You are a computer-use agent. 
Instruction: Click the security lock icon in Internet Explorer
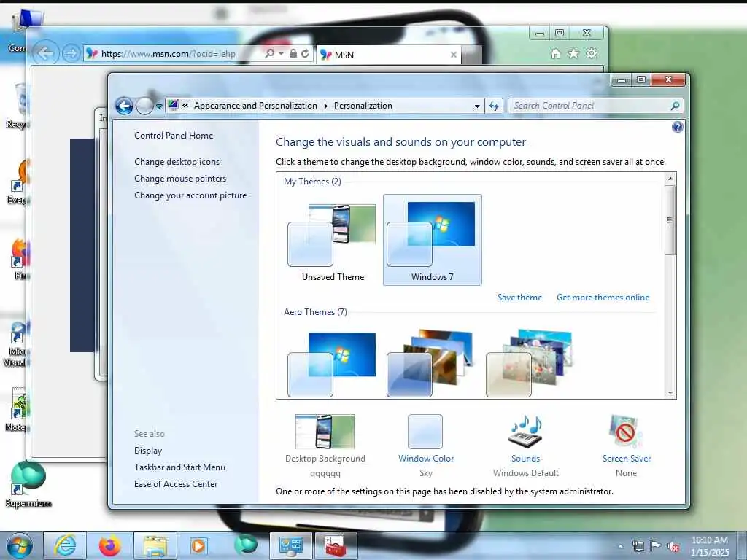pyautogui.click(x=293, y=53)
